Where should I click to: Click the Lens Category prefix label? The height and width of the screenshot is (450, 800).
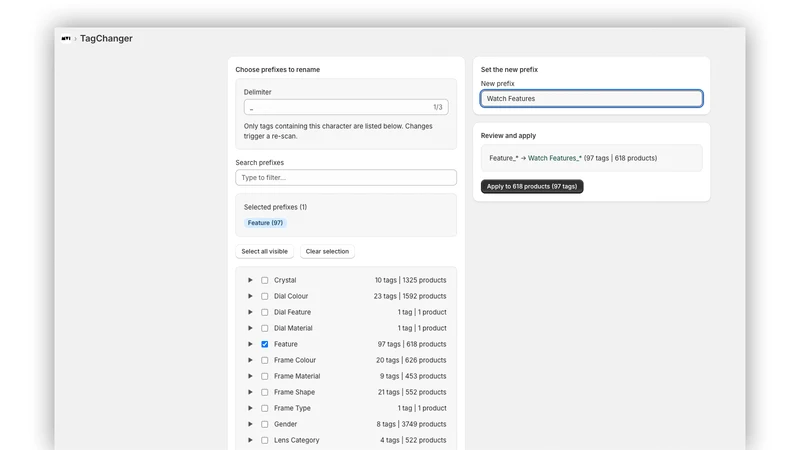coord(296,440)
